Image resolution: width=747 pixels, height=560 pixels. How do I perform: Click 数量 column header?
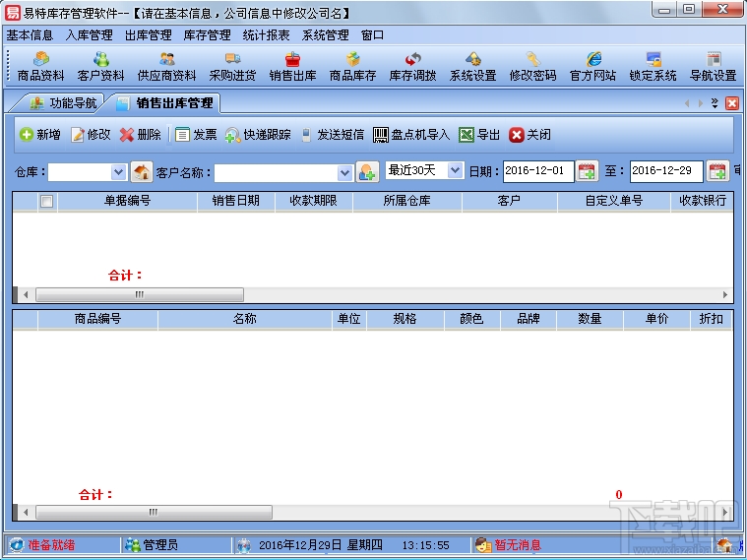(590, 319)
